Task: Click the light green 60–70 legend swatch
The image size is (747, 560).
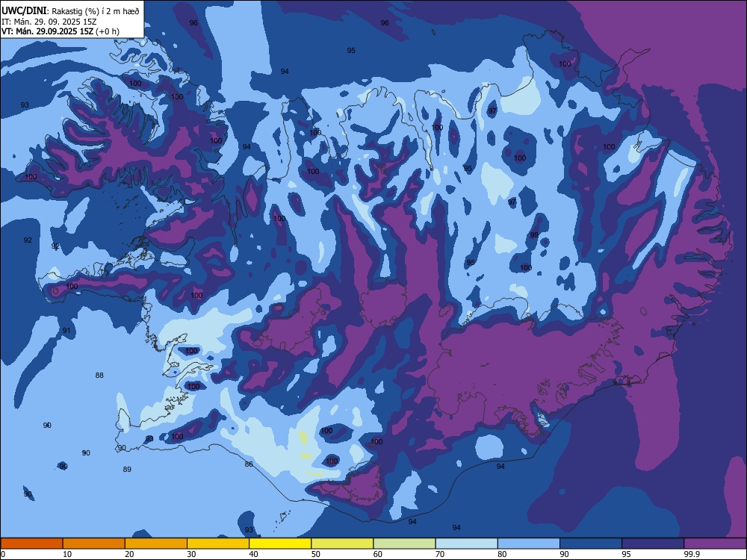Action: point(404,544)
